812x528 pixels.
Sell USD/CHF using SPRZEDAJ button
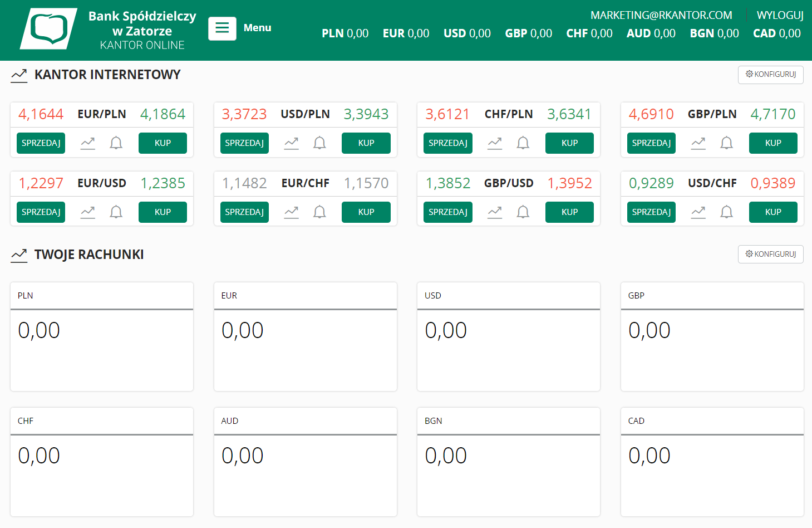[651, 212]
